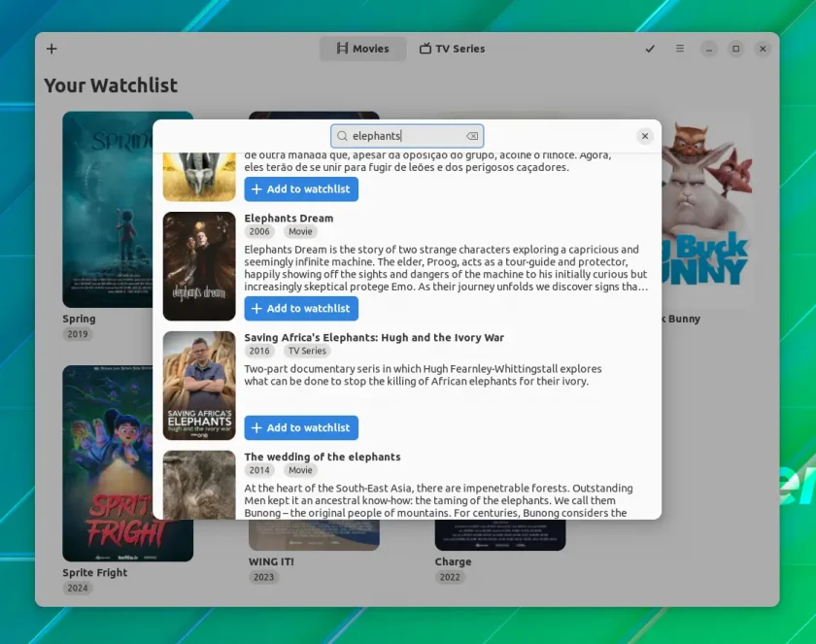Select Saving Africa's Elephants poster thumbnail

199,386
